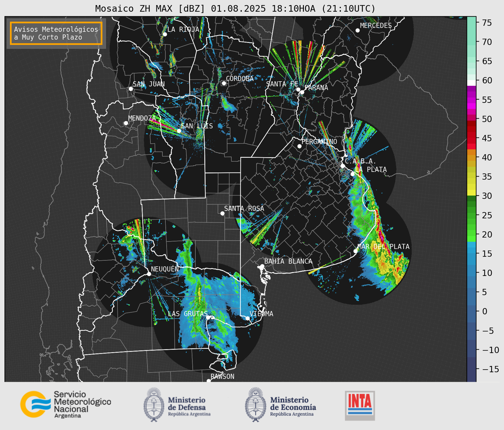Click the 45 dBZ label on color scale

(x=486, y=138)
